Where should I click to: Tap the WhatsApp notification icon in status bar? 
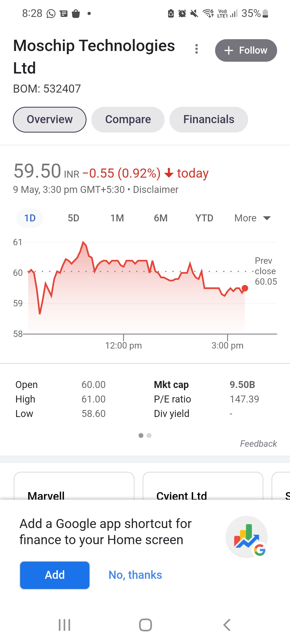[51, 13]
